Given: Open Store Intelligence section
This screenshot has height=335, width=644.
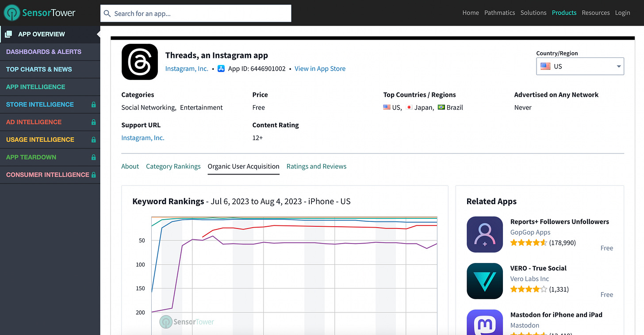Looking at the screenshot, I should point(50,105).
